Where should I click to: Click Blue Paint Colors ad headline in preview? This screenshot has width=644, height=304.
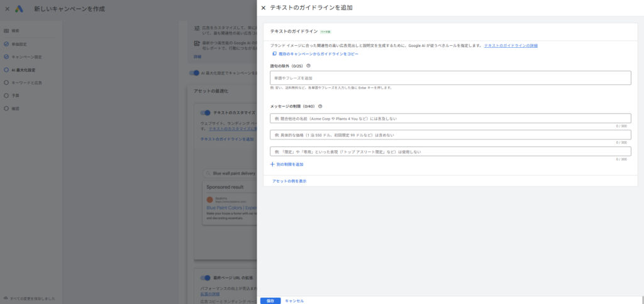231,208
